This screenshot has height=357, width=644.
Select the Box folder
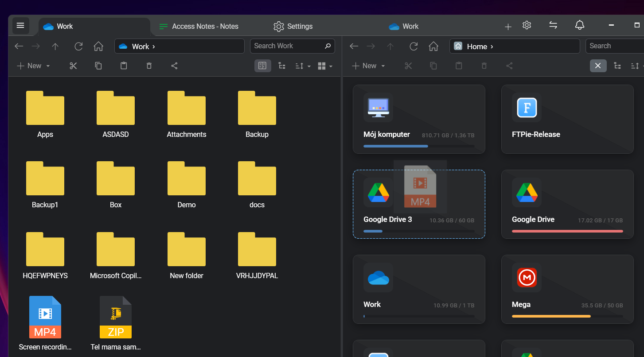point(116,185)
